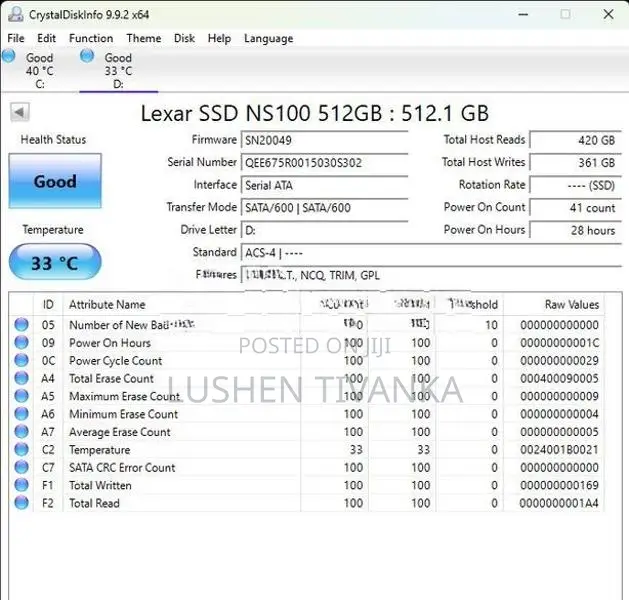Screen dimensions: 629x600
Task: Open the Function menu
Action: click(x=91, y=38)
